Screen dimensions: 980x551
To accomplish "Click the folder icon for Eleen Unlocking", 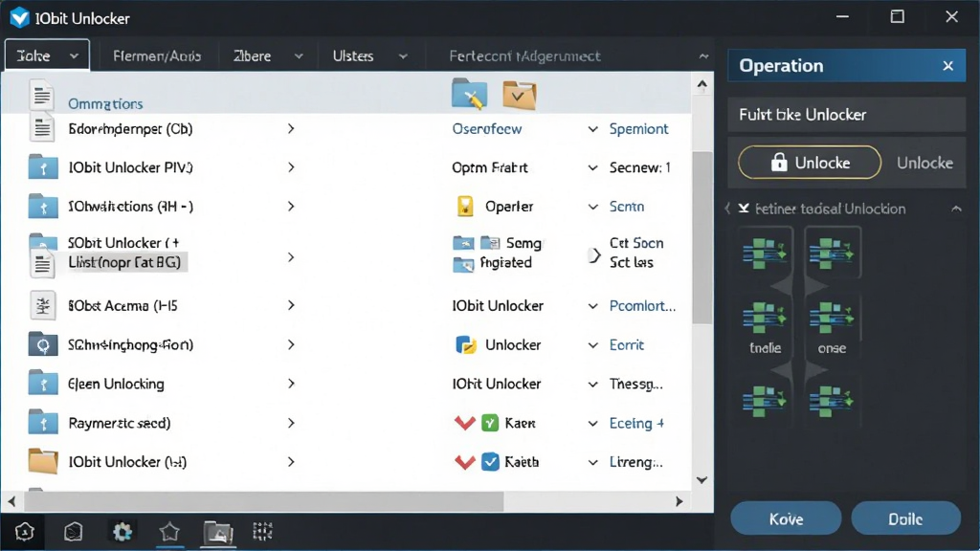I will pyautogui.click(x=43, y=384).
